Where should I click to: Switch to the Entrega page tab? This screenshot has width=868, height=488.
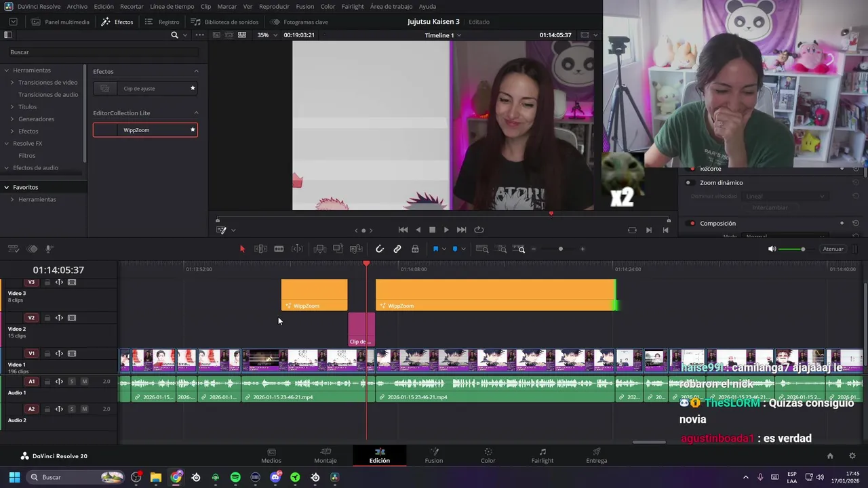coord(597,455)
